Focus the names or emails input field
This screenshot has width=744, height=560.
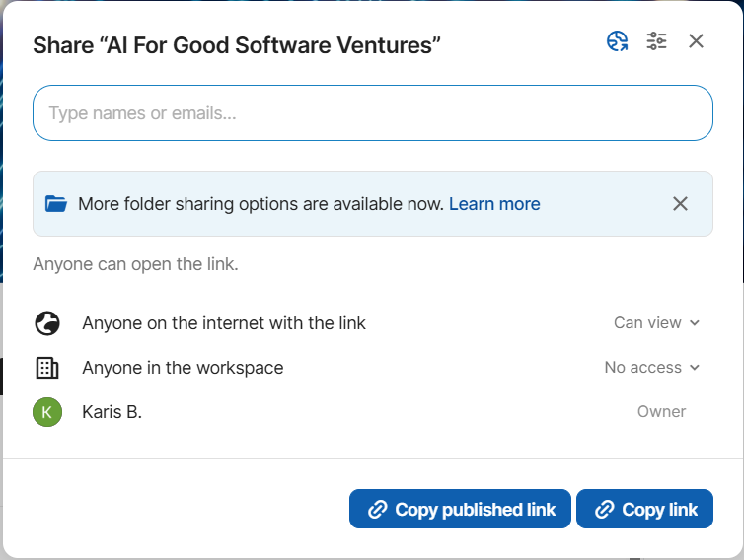[x=372, y=113]
